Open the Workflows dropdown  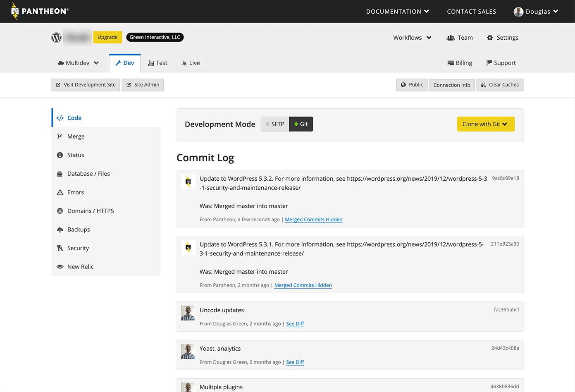point(412,38)
